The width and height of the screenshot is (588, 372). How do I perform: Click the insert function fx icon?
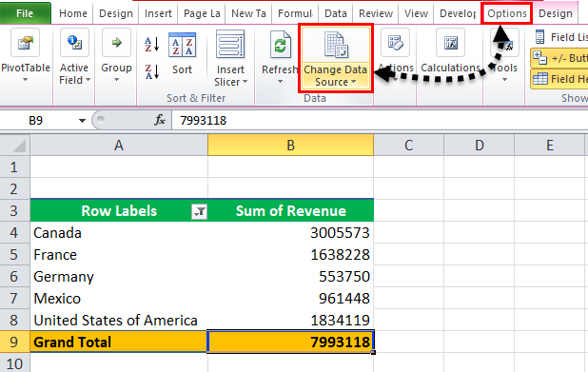(x=160, y=120)
